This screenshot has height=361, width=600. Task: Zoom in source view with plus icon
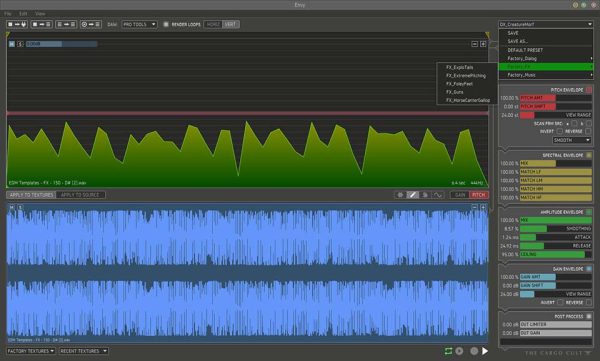483,44
